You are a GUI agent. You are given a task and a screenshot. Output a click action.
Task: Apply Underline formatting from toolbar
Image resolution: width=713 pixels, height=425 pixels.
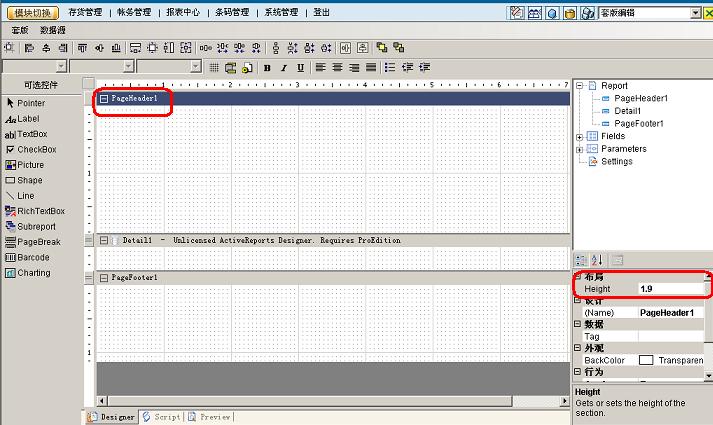pos(300,67)
